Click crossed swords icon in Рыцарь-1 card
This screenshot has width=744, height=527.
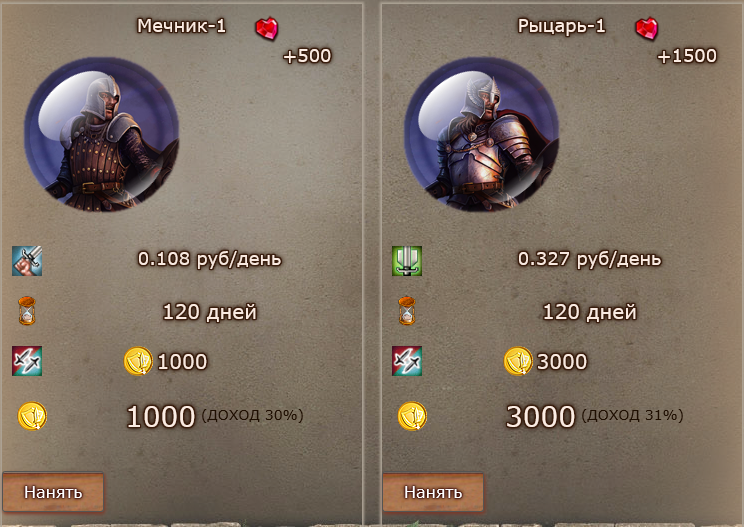(407, 361)
